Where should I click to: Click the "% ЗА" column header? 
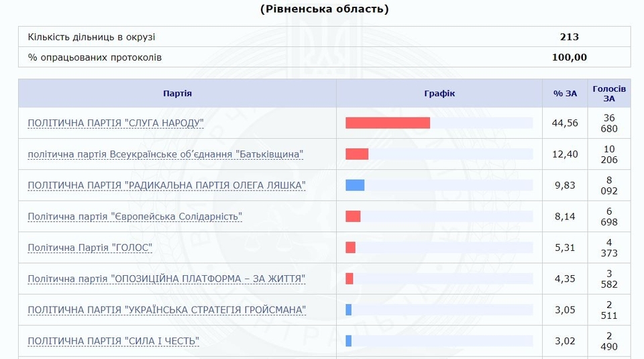coord(565,93)
